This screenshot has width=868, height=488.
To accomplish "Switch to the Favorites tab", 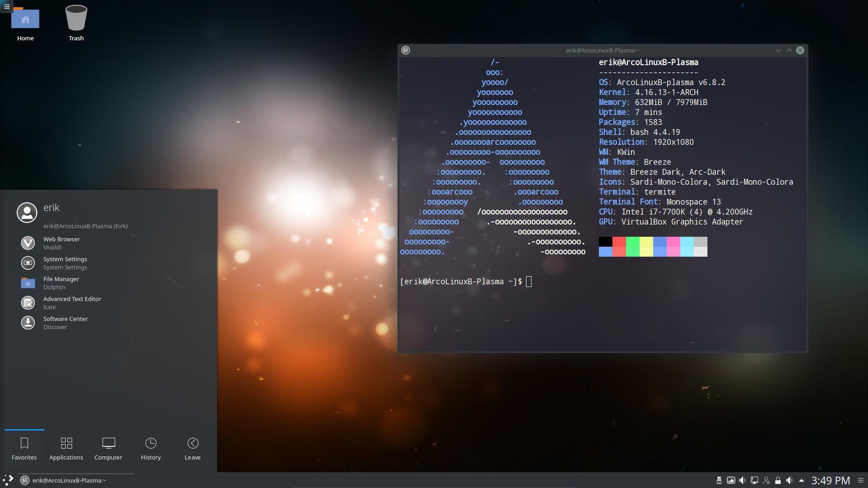I will [24, 449].
